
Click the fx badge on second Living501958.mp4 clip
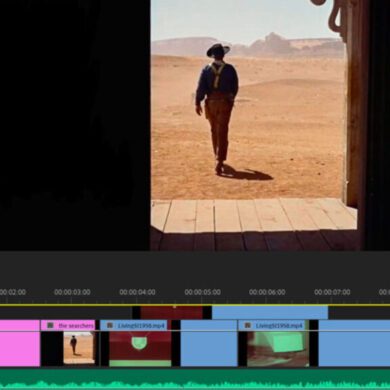(248, 325)
